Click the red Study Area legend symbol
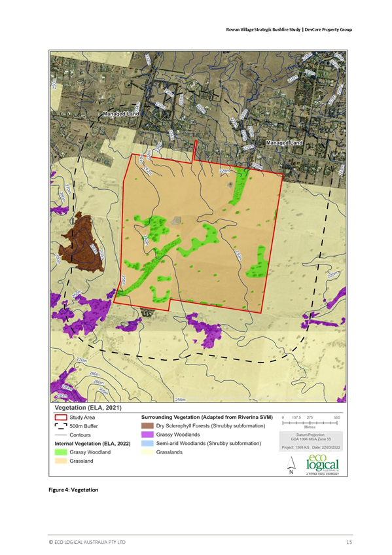392x555 pixels. pyautogui.click(x=60, y=418)
